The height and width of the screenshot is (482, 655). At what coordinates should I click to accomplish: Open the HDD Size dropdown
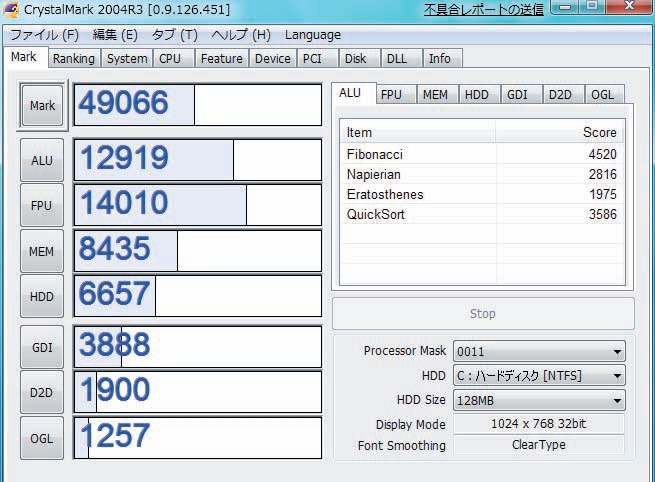tap(539, 401)
